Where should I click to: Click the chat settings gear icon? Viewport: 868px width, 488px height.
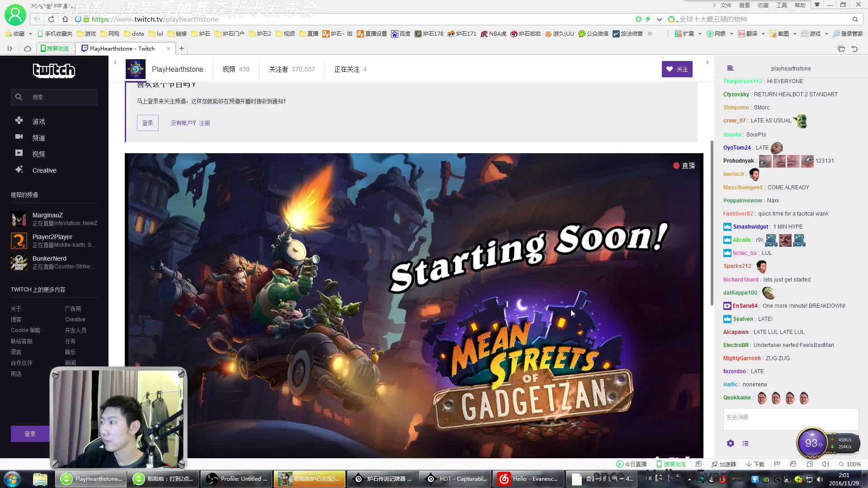[730, 443]
